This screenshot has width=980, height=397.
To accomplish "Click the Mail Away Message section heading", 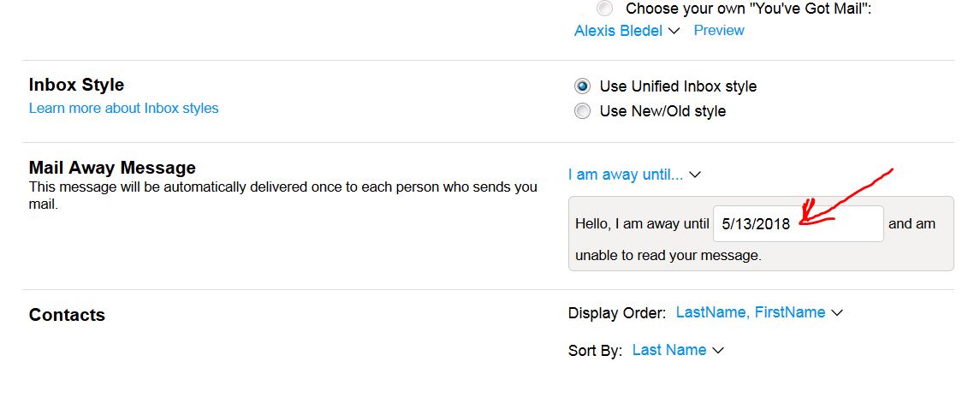I will click(x=112, y=168).
